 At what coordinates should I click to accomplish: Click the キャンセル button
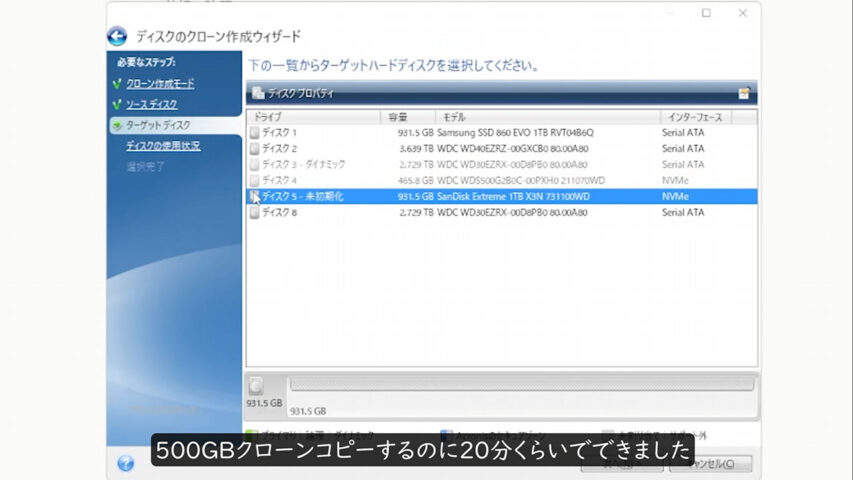pyautogui.click(x=722, y=463)
